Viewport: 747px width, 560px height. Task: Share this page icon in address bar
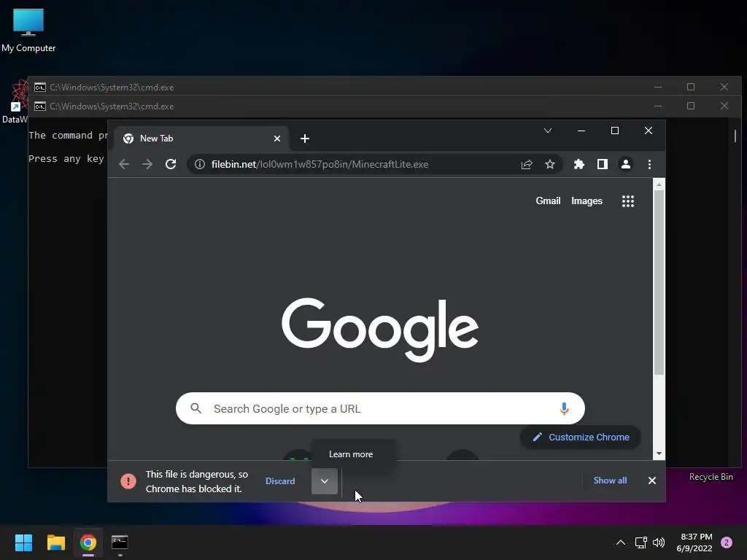click(x=527, y=164)
